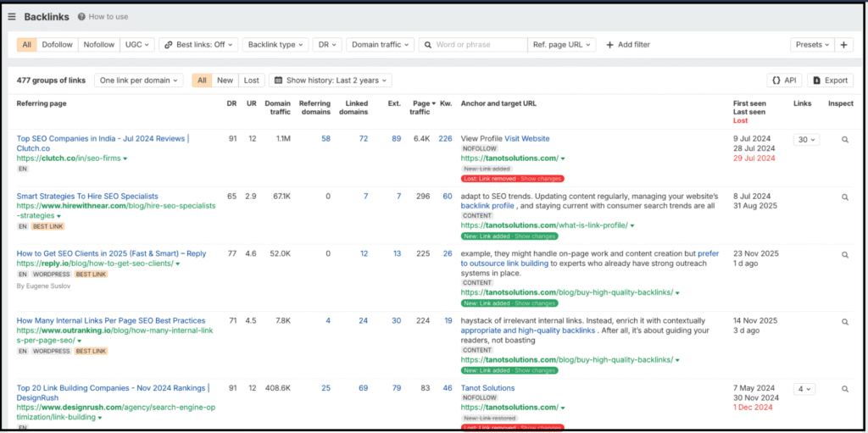Click the search magnifier in Word or phrase
Screen dimensions: 868x433
[428, 45]
